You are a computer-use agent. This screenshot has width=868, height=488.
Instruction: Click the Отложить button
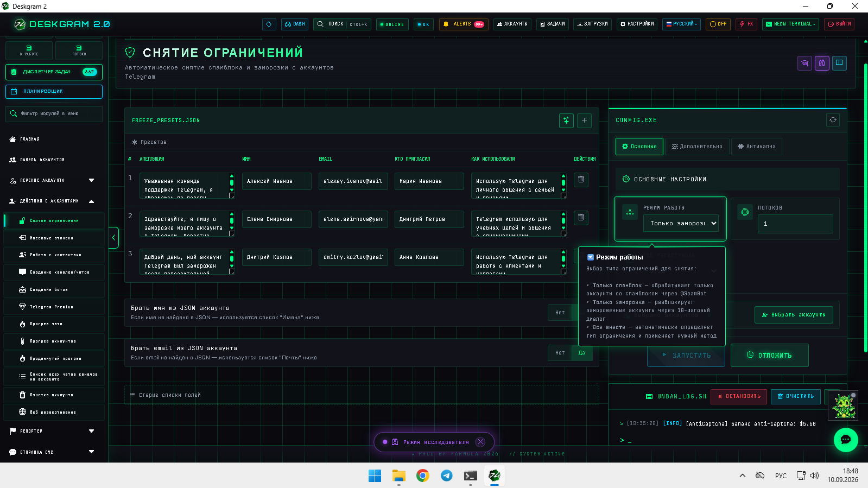[770, 356]
